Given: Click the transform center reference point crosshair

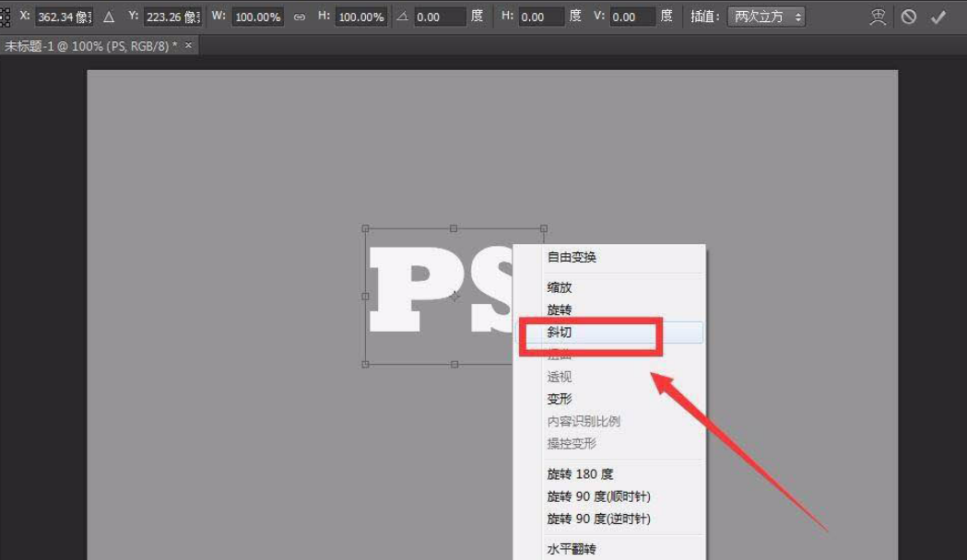Looking at the screenshot, I should [454, 297].
